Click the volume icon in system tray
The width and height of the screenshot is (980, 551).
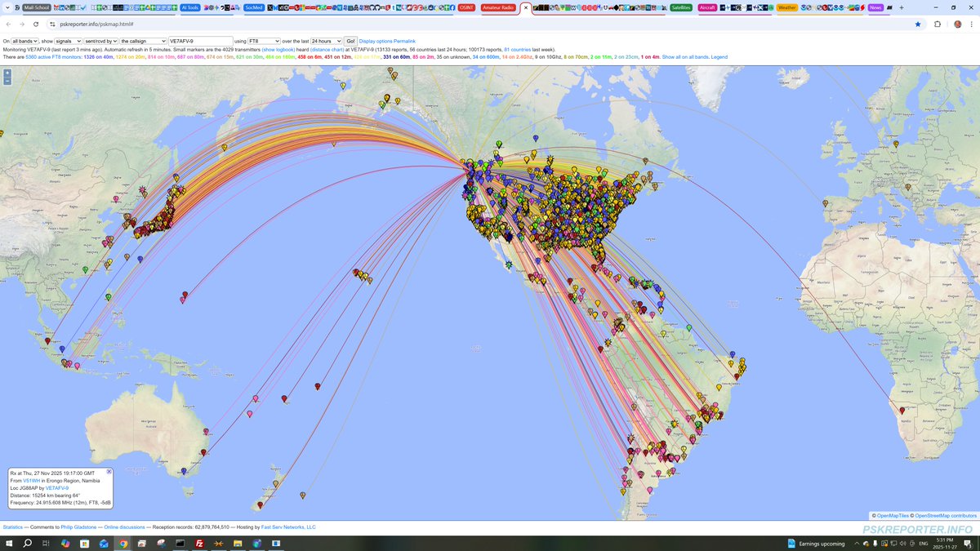click(x=902, y=544)
